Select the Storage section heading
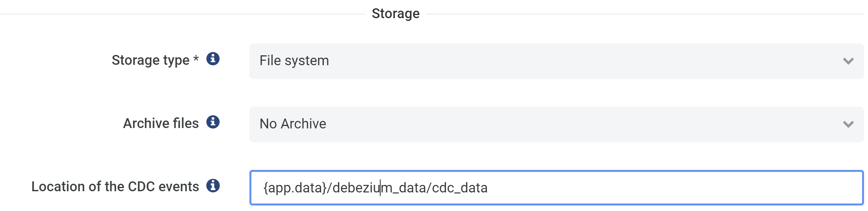The width and height of the screenshot is (868, 211). point(396,14)
